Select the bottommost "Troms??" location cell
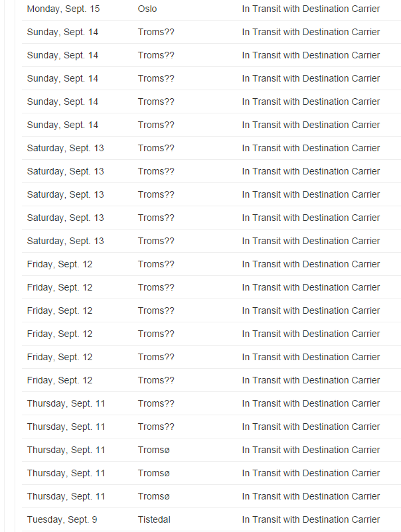Screen dimensions: 401x532 (156, 427)
